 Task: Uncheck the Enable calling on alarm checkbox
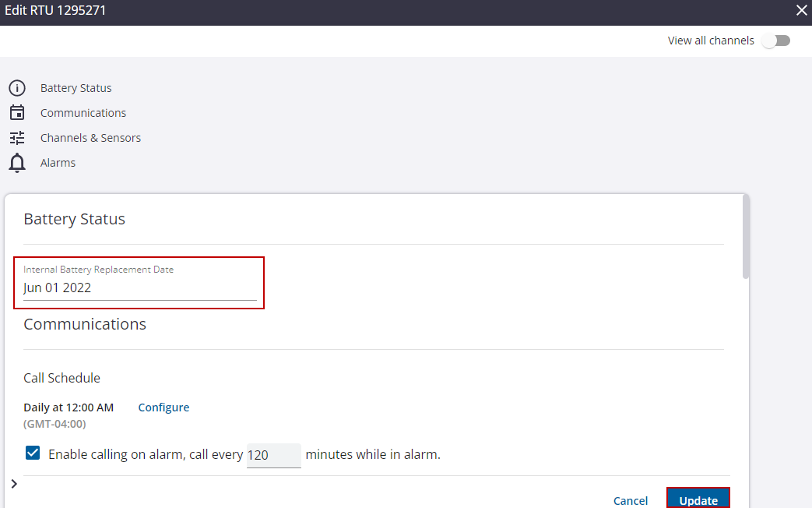point(33,453)
